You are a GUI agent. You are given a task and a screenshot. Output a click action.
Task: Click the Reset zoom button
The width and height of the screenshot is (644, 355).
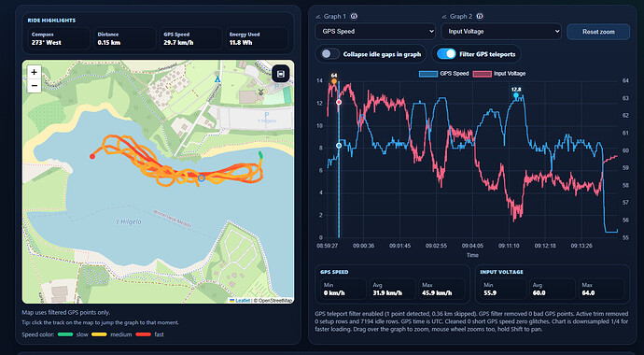(598, 32)
